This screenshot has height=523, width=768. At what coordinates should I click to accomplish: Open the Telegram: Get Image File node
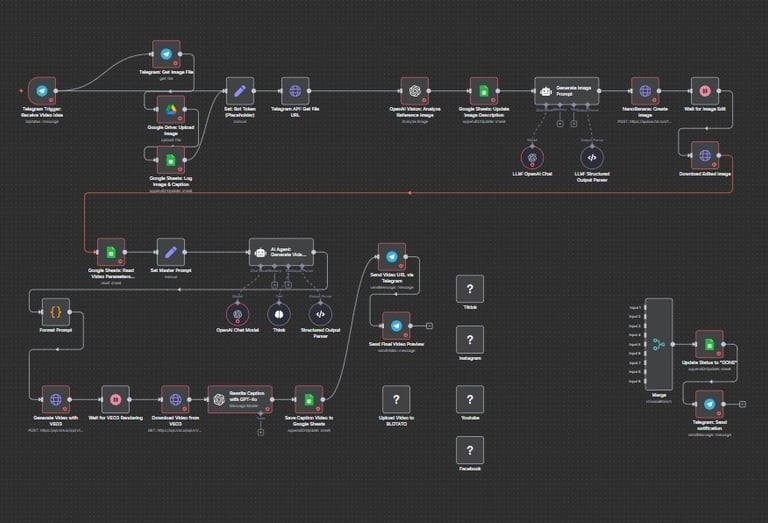coord(166,54)
